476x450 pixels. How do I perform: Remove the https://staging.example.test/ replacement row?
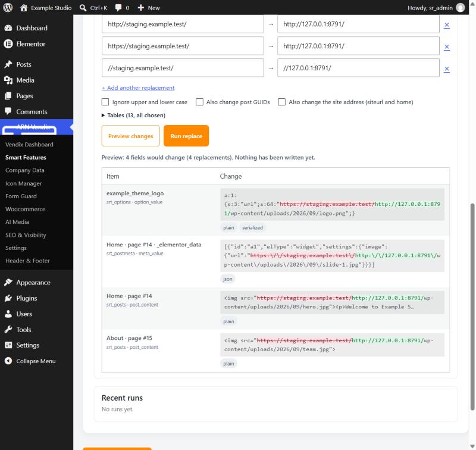pos(447,47)
